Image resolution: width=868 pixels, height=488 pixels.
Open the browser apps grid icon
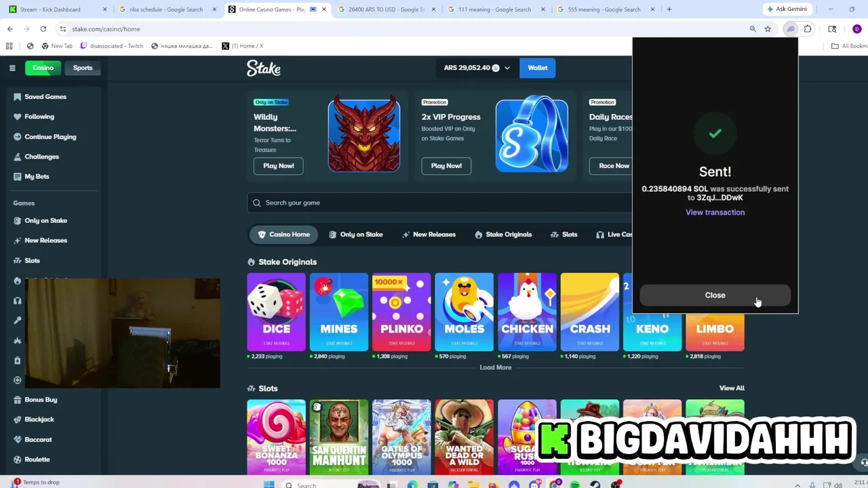click(x=9, y=46)
